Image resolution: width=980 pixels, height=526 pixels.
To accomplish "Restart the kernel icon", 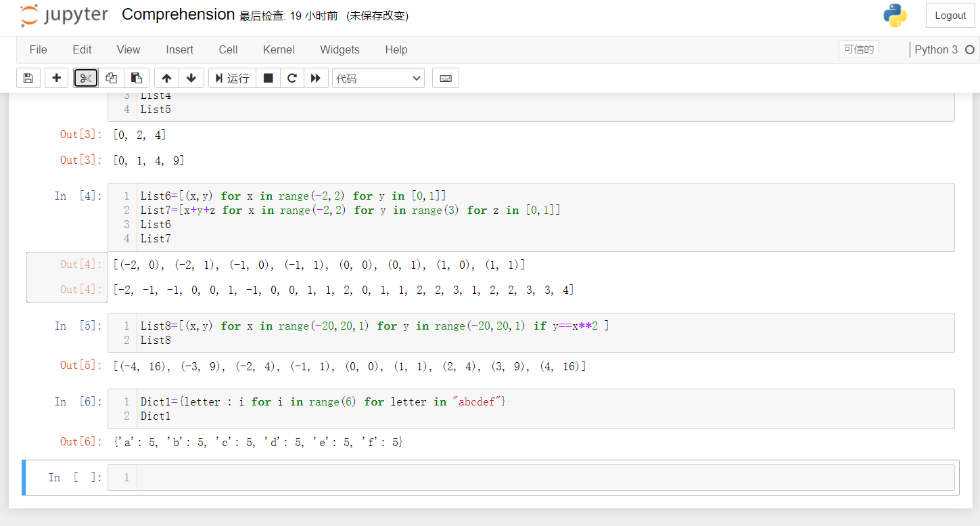I will click(292, 79).
